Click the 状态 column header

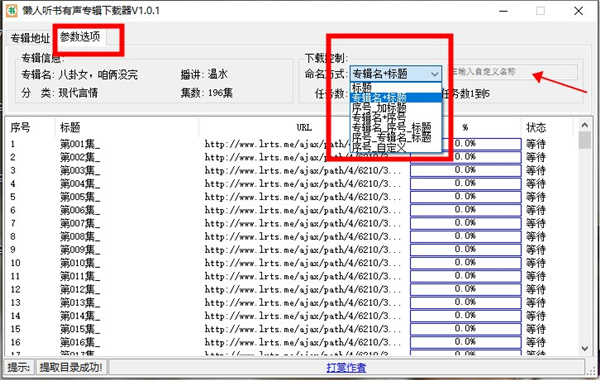click(536, 127)
